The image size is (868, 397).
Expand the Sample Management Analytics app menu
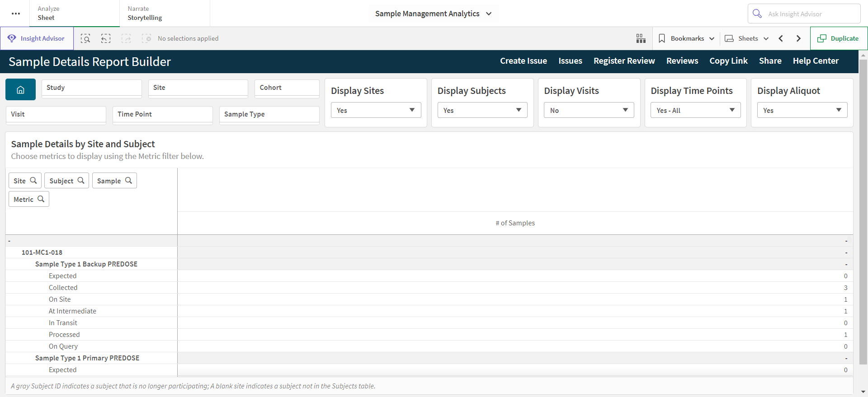[434, 14]
